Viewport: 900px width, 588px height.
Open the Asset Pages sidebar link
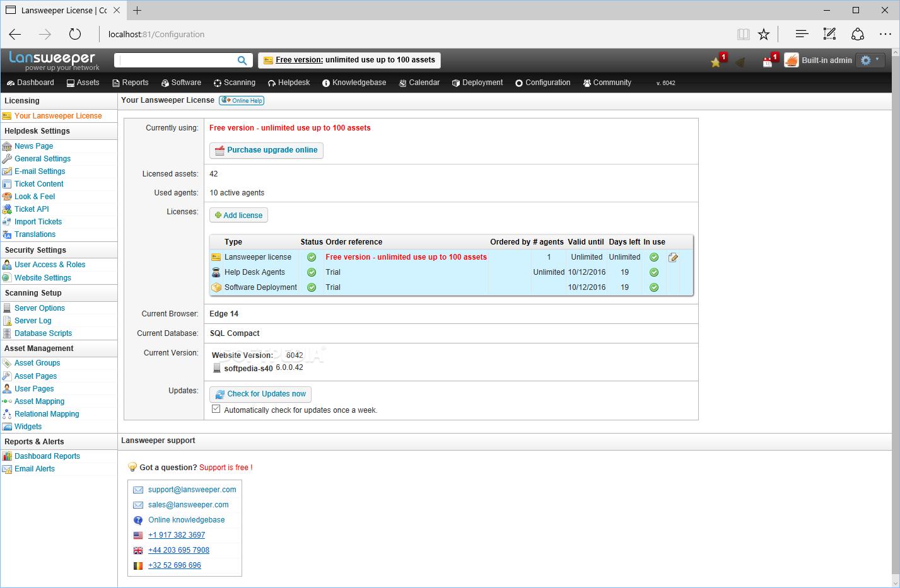coord(35,376)
